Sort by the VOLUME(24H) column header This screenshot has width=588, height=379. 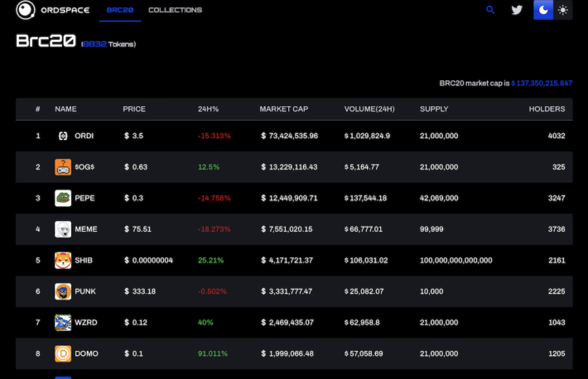(x=369, y=109)
